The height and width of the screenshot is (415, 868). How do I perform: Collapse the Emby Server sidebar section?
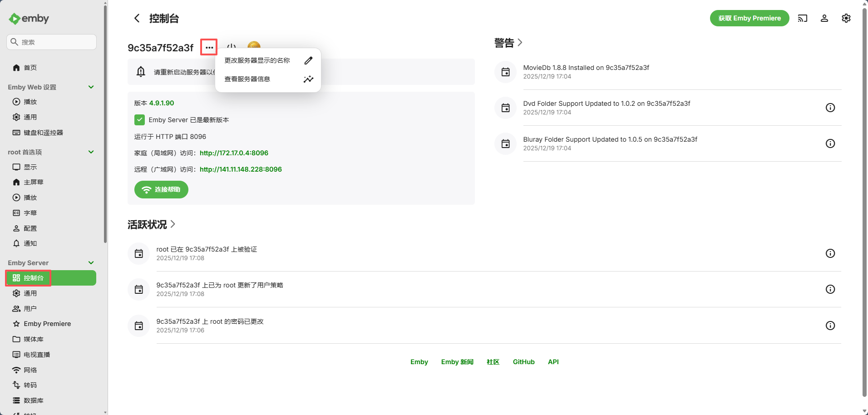(91, 263)
